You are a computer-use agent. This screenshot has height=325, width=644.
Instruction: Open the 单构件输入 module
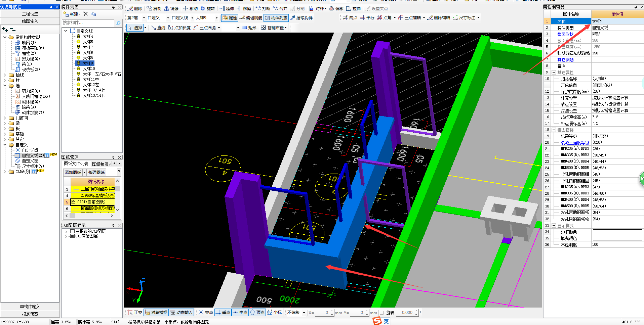pyautogui.click(x=30, y=307)
